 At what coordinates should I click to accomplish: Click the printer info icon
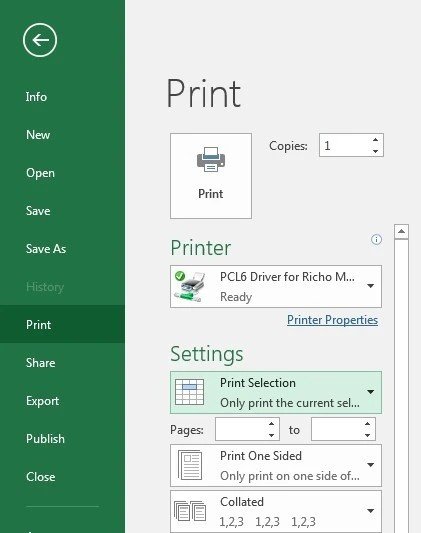click(376, 239)
